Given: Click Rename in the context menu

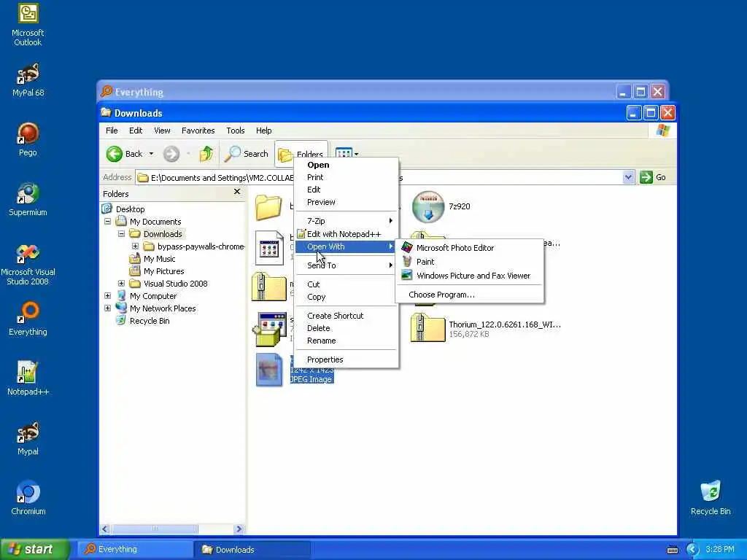Looking at the screenshot, I should tap(347, 341).
